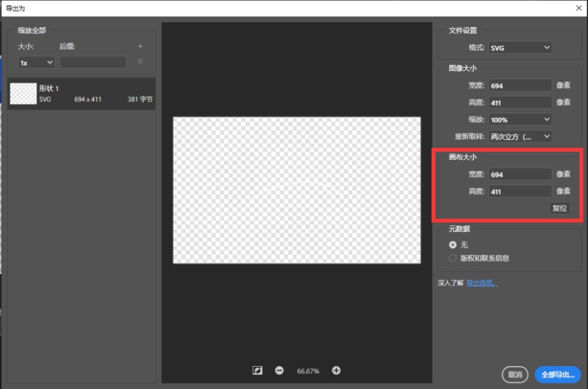Click the canvas 宽度 694 field

(520, 175)
